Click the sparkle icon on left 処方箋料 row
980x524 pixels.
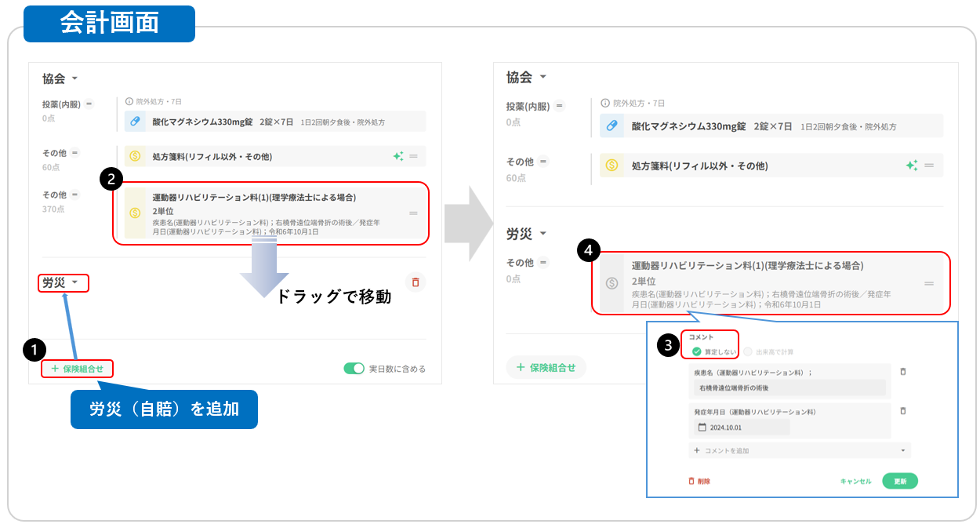click(x=398, y=156)
